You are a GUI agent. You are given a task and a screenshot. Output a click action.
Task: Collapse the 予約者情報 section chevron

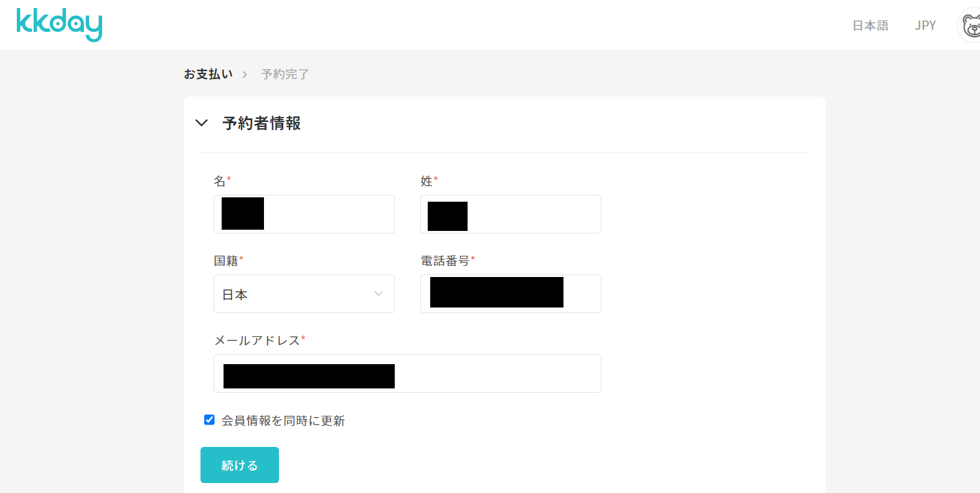(201, 123)
